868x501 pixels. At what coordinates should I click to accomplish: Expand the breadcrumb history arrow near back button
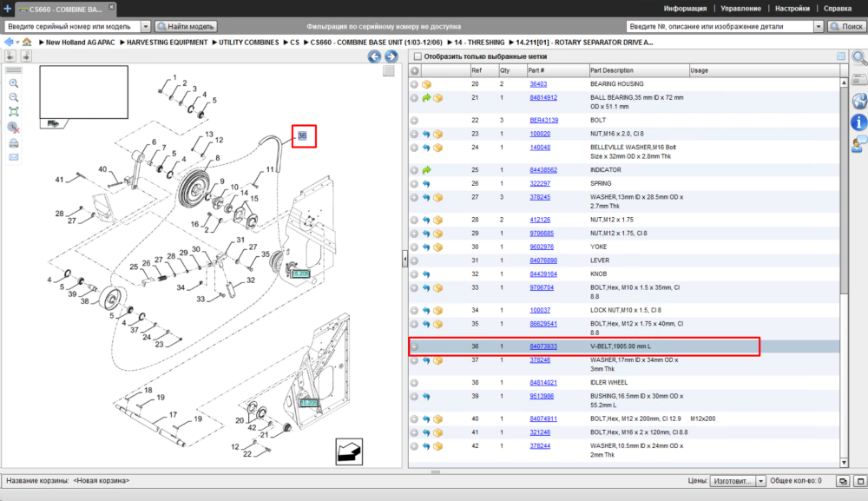pos(17,43)
